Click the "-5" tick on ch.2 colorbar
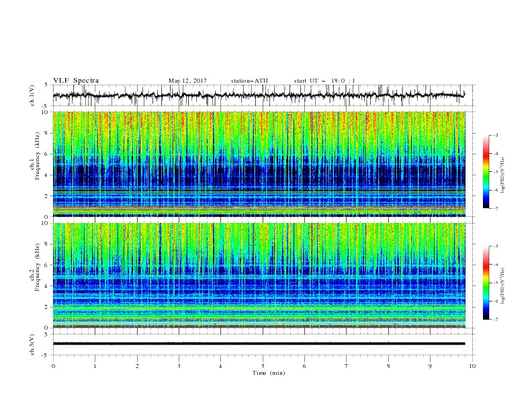The image size is (532, 411). coord(496,283)
